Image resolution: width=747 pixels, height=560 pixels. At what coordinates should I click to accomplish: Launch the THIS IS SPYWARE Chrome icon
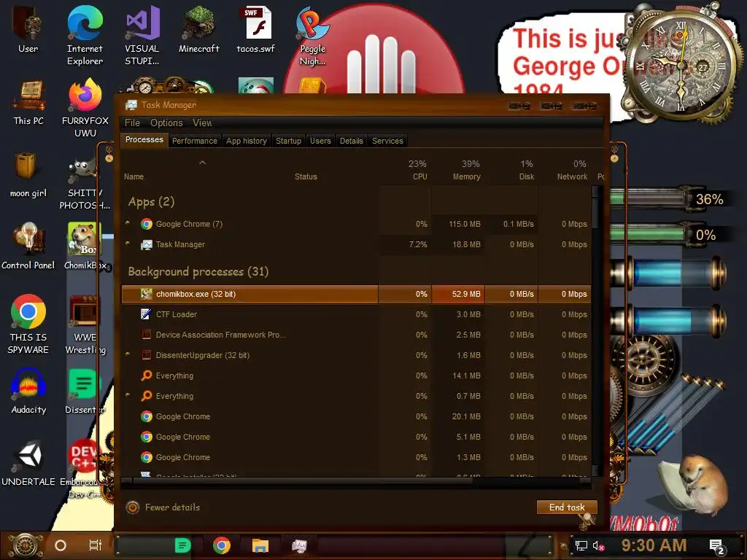pos(28,324)
